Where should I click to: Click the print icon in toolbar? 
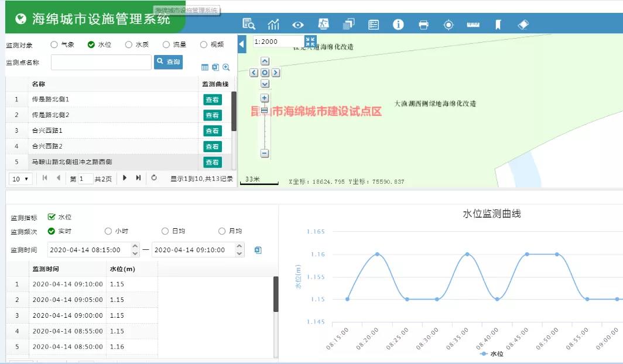[424, 25]
